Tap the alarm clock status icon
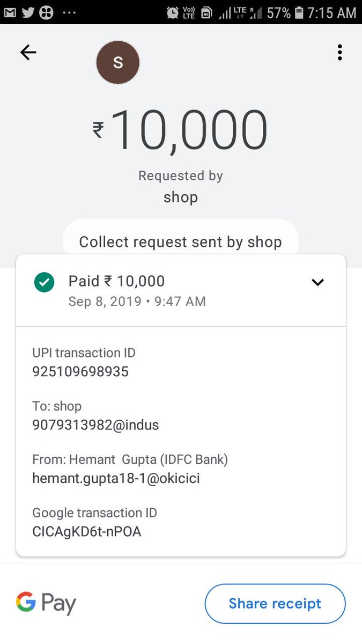 173,12
